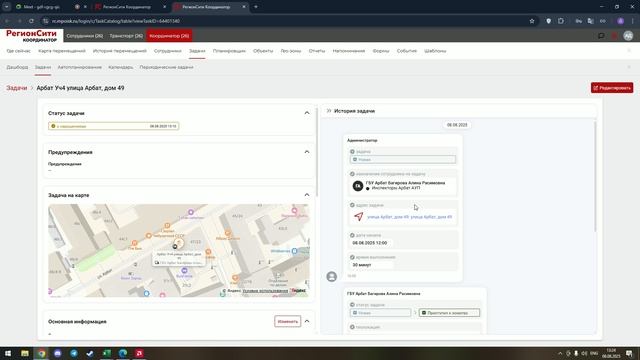
Task: Open the Сотрудники (26) header tab
Action: 84,36
